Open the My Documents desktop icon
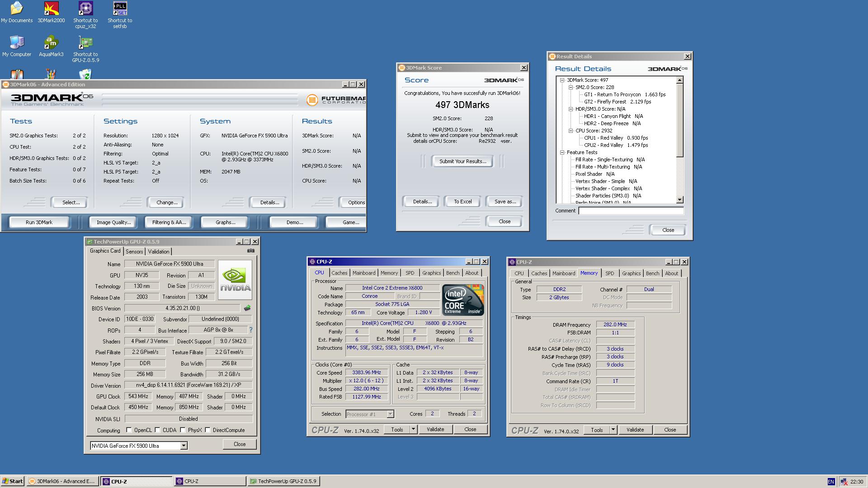The height and width of the screenshot is (488, 868). (x=17, y=12)
